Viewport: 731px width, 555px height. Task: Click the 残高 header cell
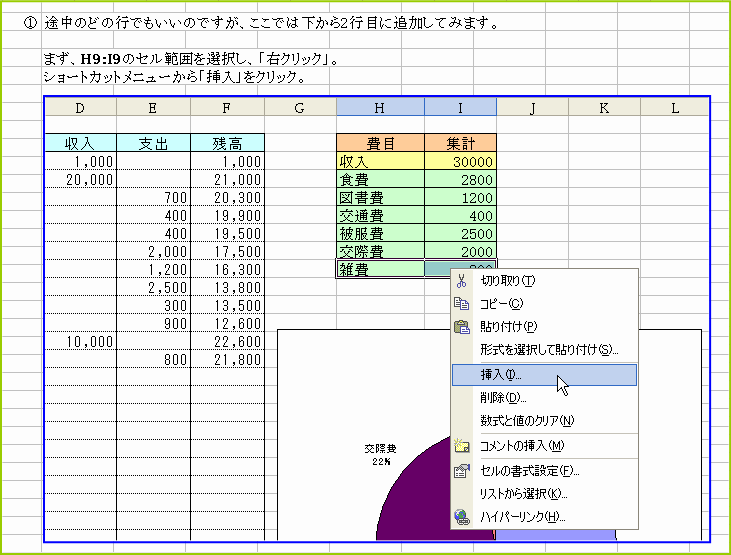tap(227, 143)
